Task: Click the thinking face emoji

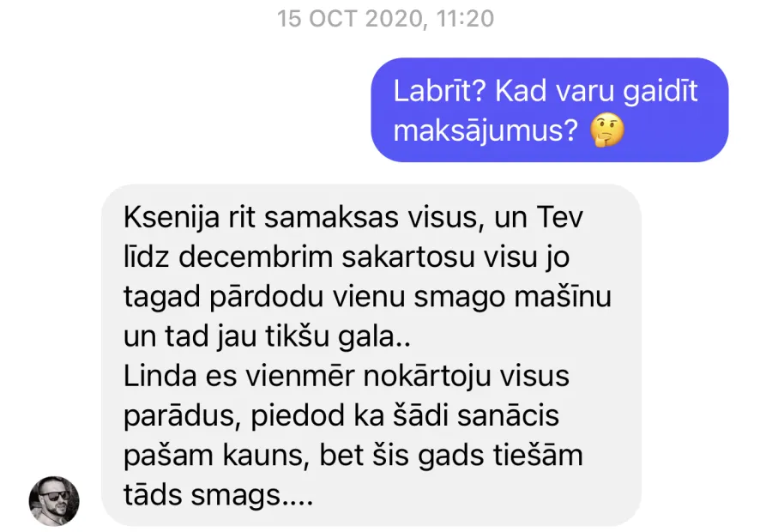Action: [607, 131]
